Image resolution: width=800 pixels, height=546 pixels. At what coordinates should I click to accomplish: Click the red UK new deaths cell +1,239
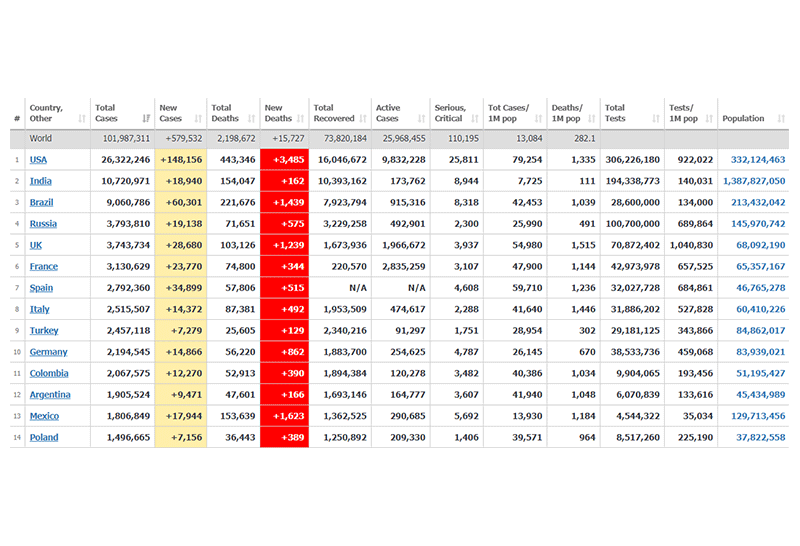point(285,245)
